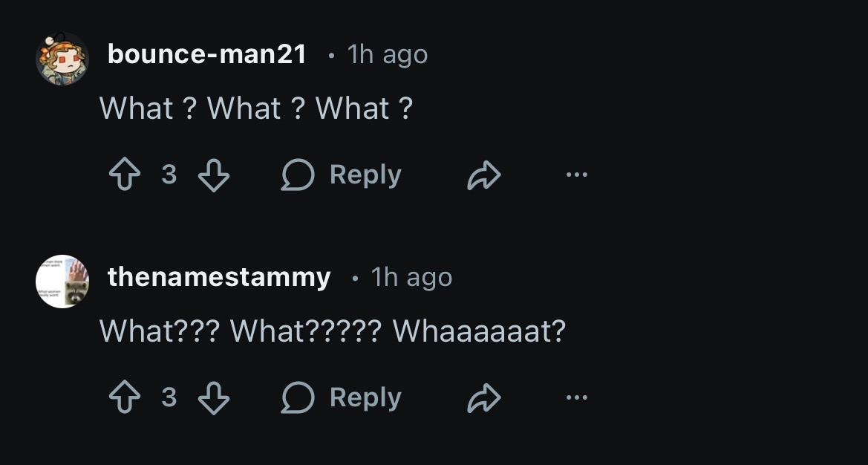Screen dimensions: 868x465
Task: Open more options for thenamestammy's comment
Action: [576, 398]
